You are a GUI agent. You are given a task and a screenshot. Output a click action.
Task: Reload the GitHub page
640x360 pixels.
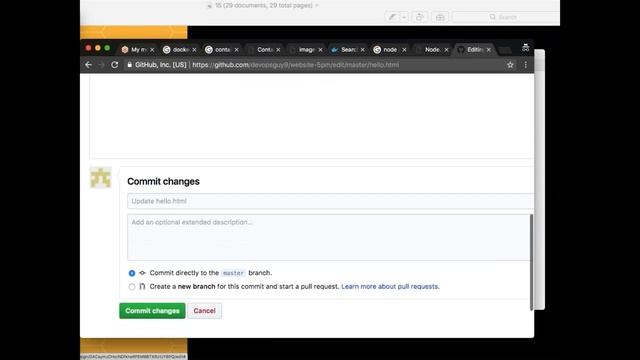tap(115, 64)
